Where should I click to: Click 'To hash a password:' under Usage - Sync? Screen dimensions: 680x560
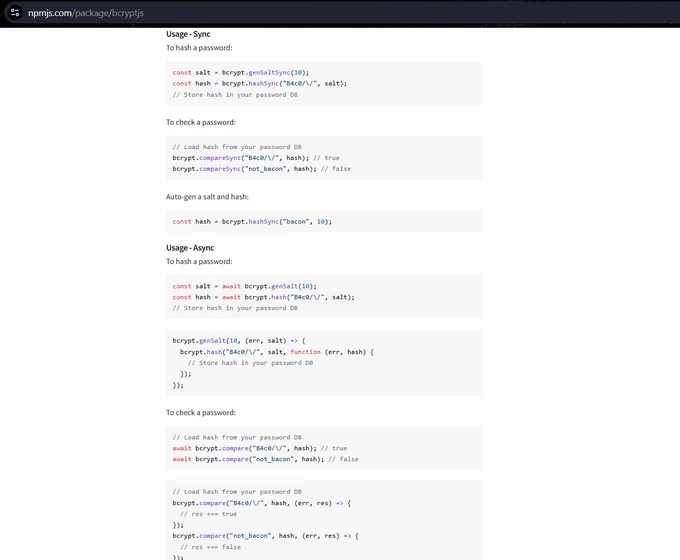pos(199,48)
